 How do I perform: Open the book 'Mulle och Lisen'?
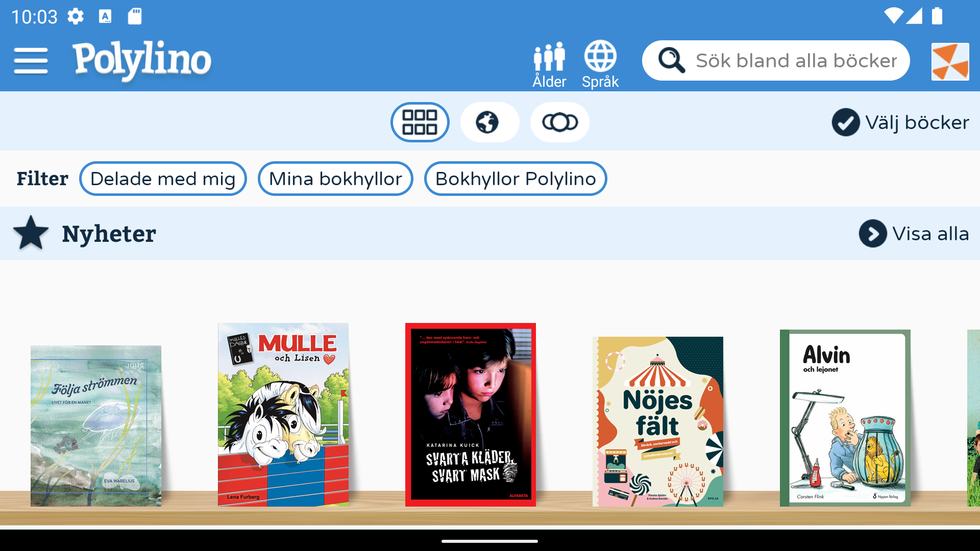[283, 415]
